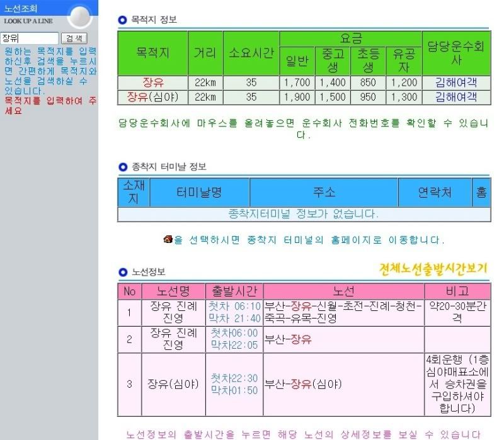Focus the destination input field containing 장유
504x440 pixels.
pos(29,38)
